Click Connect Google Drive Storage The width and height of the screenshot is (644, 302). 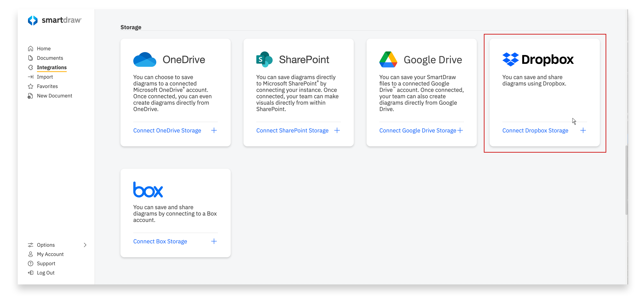click(x=418, y=130)
